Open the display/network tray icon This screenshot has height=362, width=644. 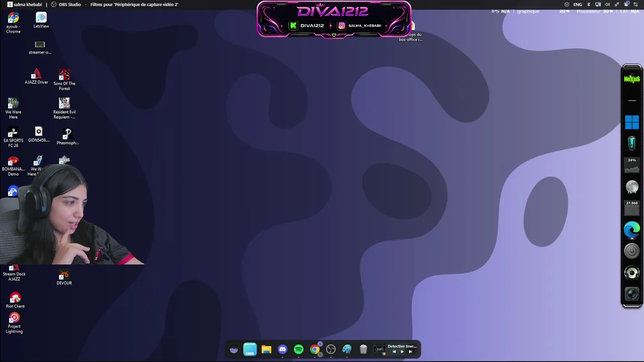tap(598, 5)
